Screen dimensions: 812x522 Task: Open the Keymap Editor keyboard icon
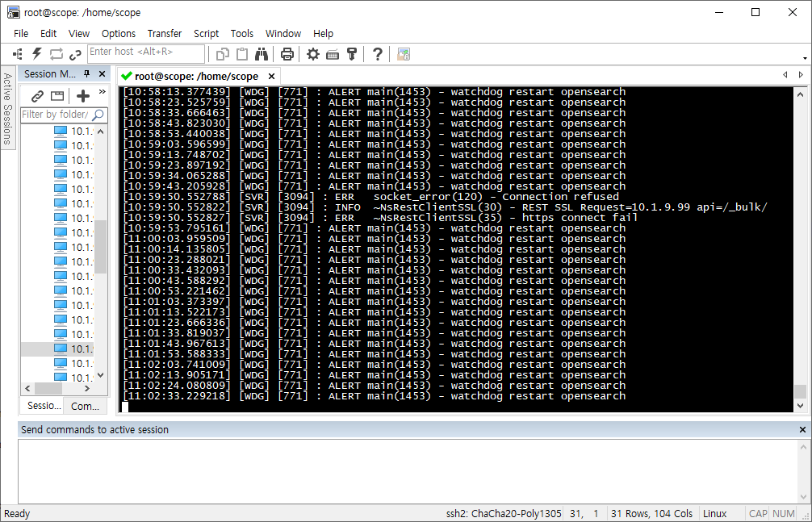pos(333,54)
